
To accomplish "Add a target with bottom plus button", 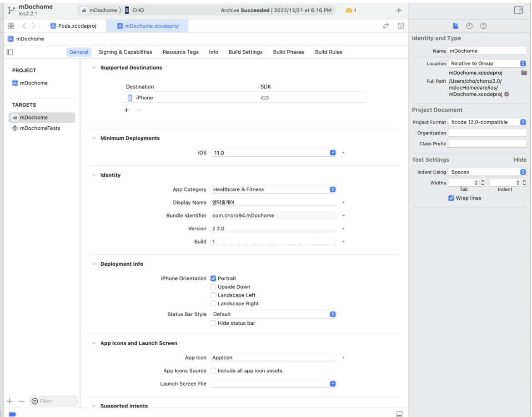I will (10, 402).
